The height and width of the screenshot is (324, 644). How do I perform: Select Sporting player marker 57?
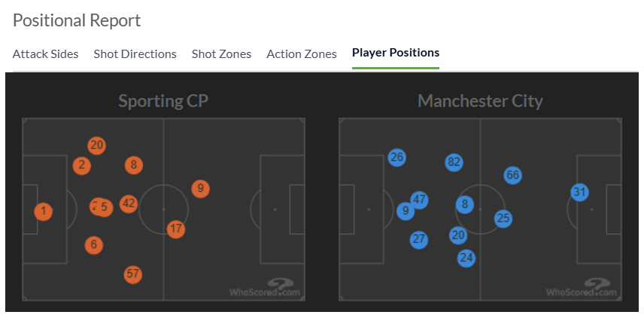[x=132, y=274]
